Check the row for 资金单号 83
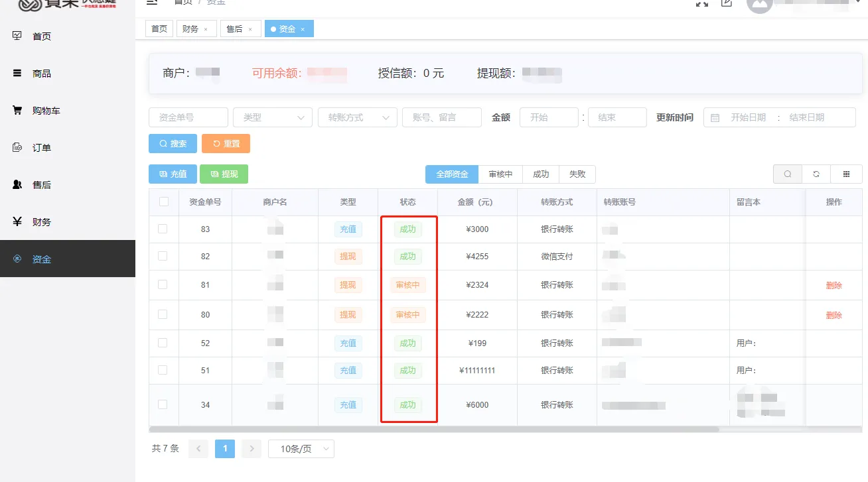 pyautogui.click(x=163, y=229)
